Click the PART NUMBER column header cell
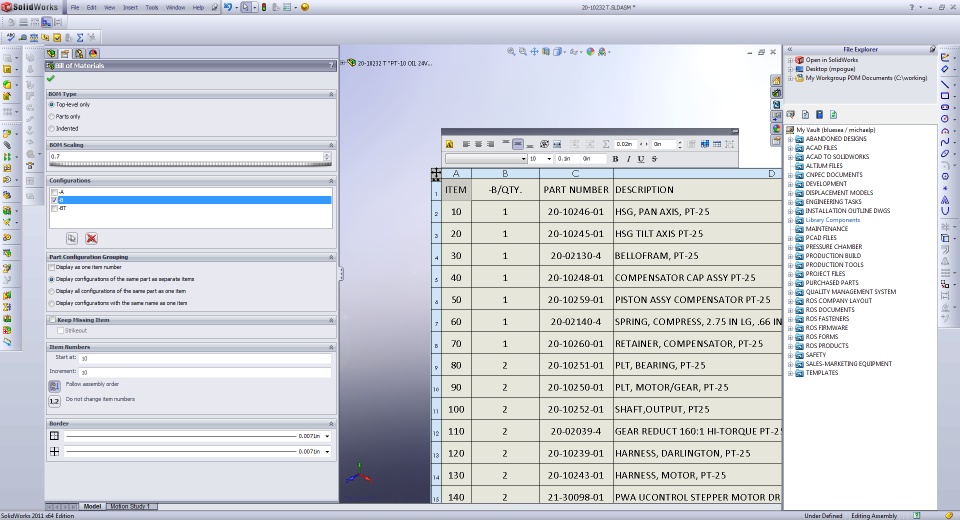960x520 pixels. [576, 190]
